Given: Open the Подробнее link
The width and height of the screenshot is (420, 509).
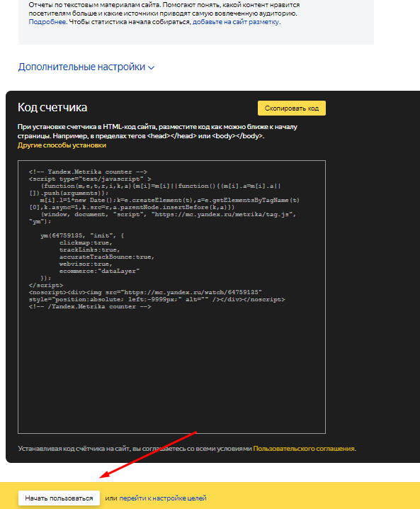Looking at the screenshot, I should click(x=47, y=22).
